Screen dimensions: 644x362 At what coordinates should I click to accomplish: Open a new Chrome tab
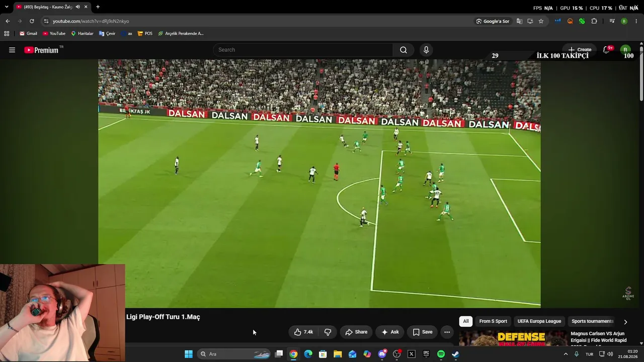point(98,7)
